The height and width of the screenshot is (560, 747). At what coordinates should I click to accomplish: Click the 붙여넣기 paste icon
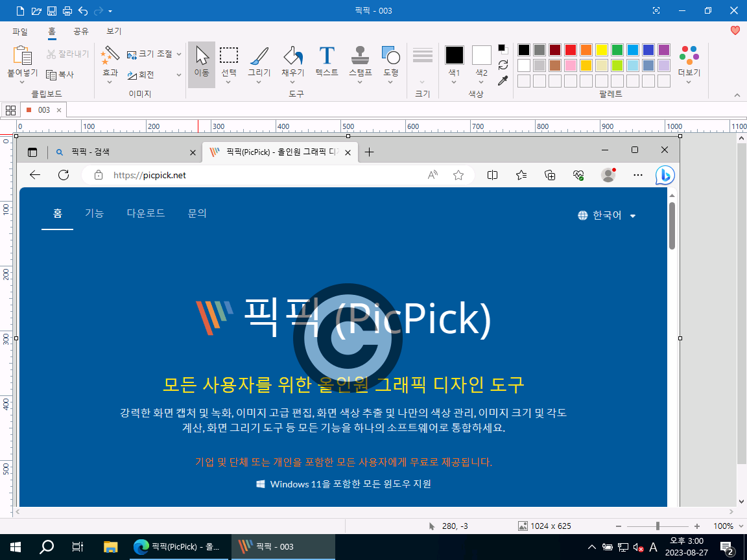point(23,55)
